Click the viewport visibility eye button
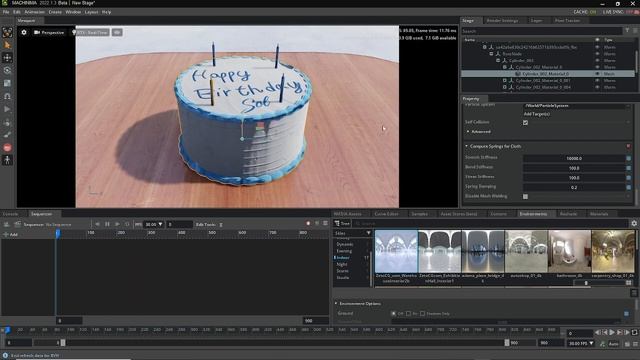The height and width of the screenshot is (360, 640). 117,32
